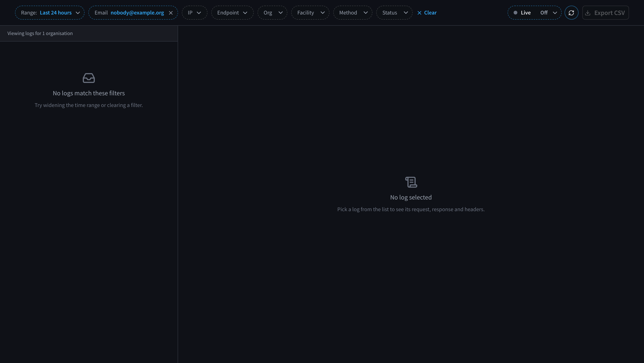Open the Org filter dropdown
644x363 pixels.
272,13
